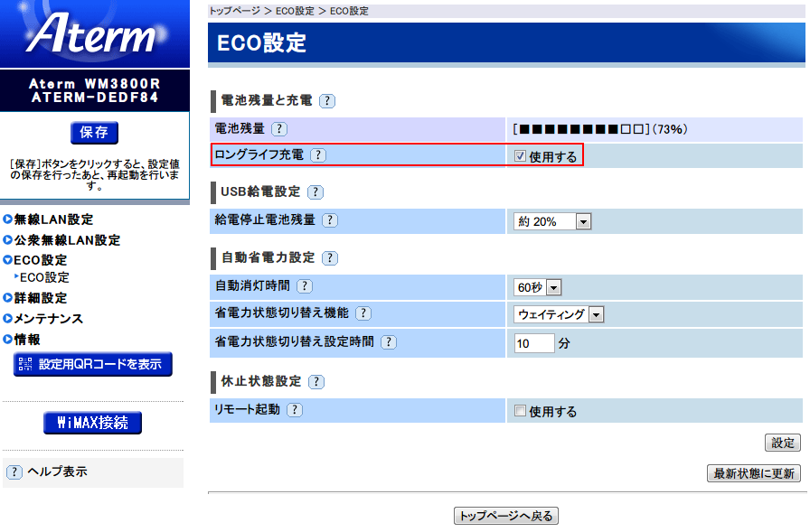This screenshot has height=532, width=810.
Task: Click help icon next to 電池残量と充電 heading
Action: pyautogui.click(x=327, y=101)
